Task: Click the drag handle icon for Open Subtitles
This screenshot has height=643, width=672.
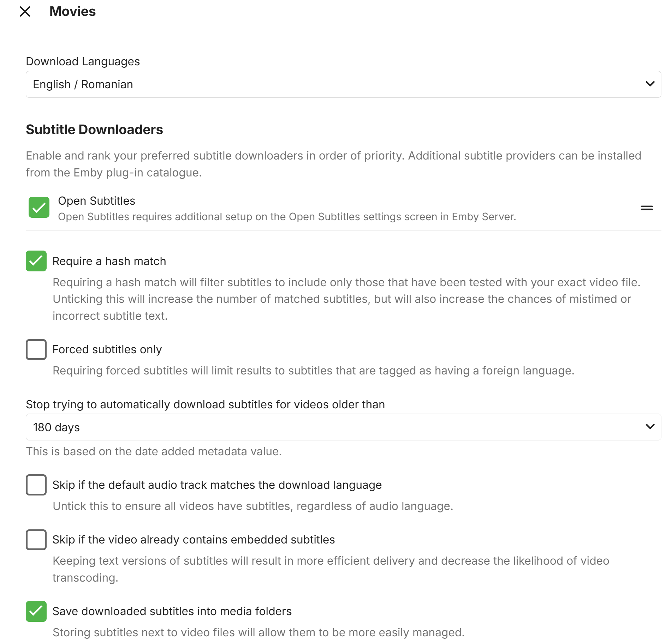Action: click(647, 208)
